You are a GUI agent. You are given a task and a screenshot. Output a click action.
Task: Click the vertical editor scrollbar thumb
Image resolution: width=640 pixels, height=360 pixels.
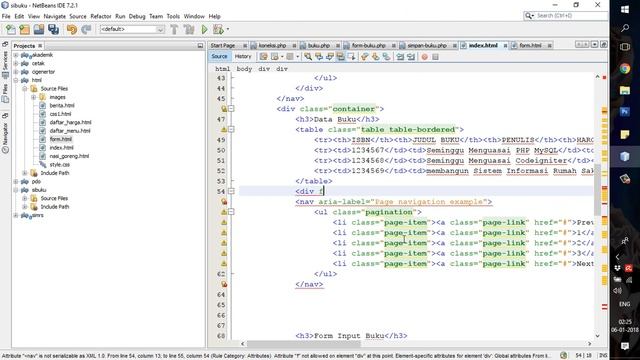(597, 190)
